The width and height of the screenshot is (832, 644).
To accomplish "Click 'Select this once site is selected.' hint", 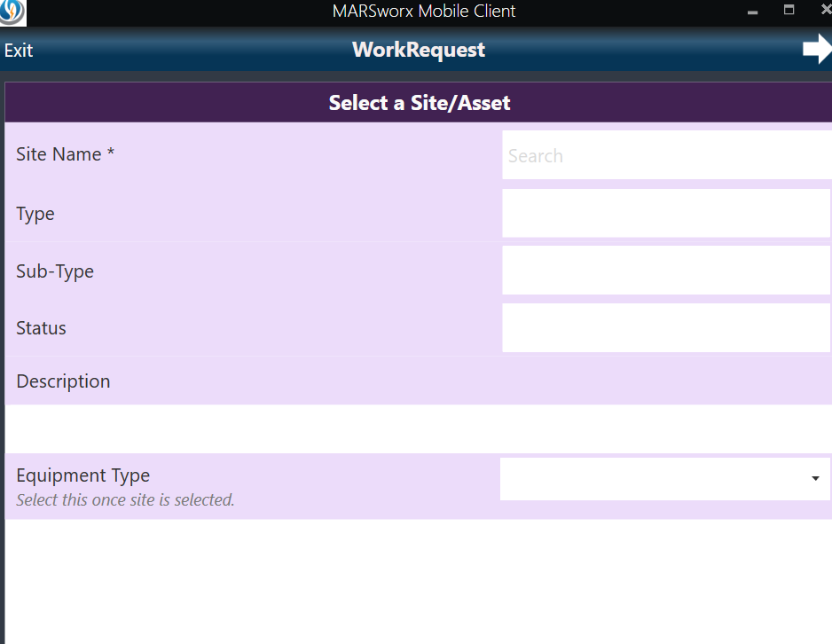I will coord(125,499).
